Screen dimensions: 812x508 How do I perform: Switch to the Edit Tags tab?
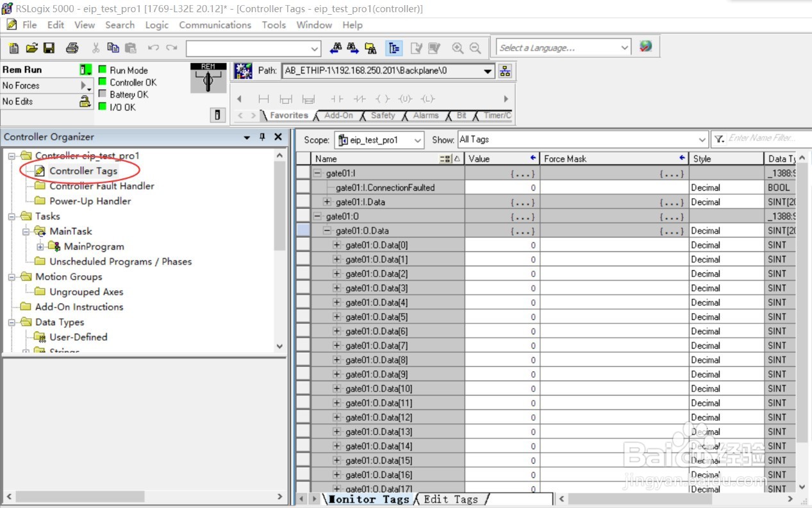451,499
